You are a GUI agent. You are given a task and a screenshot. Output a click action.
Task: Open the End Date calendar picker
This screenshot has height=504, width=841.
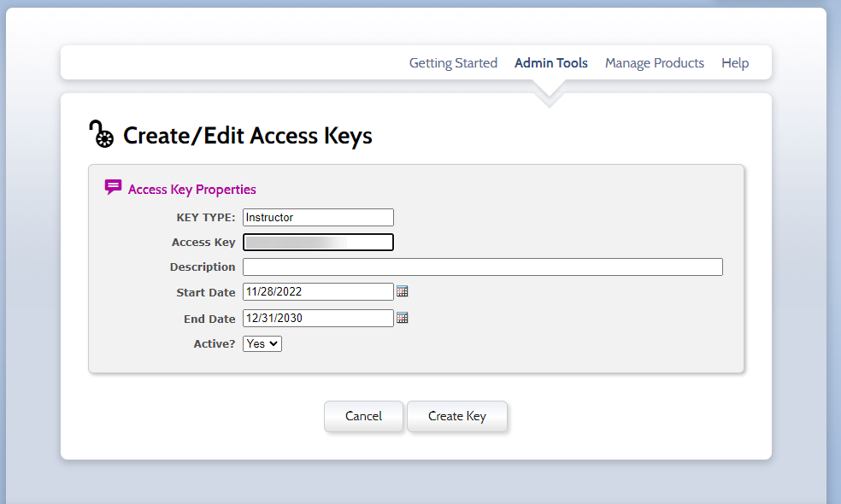point(403,318)
